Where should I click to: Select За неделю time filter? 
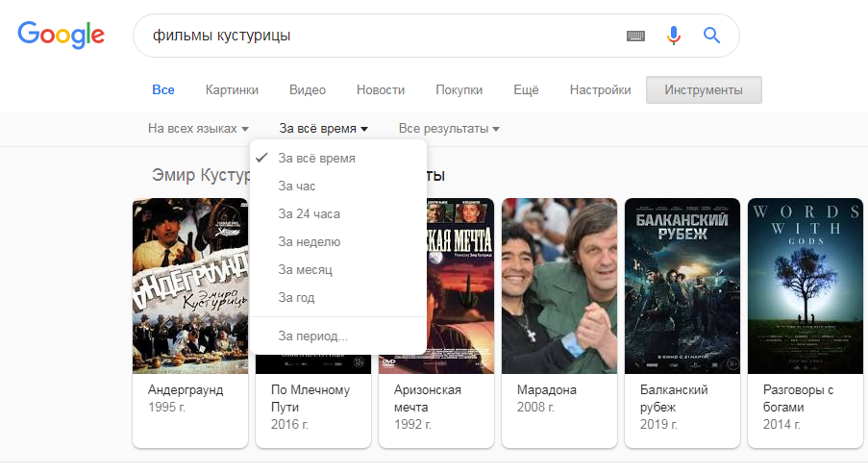click(x=309, y=242)
